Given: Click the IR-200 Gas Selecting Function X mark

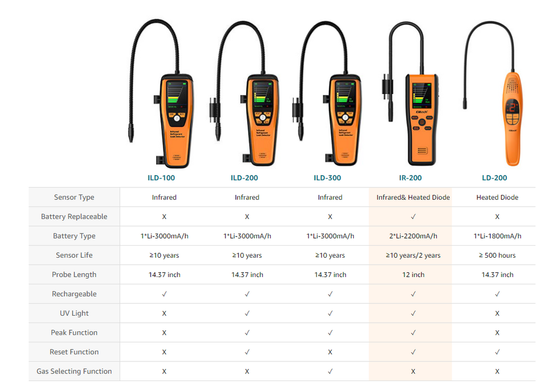Looking at the screenshot, I should point(413,371).
